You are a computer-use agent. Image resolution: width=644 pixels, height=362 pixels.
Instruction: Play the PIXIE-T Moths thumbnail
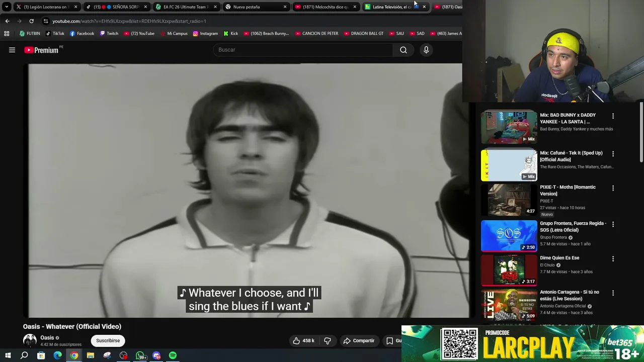tap(509, 200)
